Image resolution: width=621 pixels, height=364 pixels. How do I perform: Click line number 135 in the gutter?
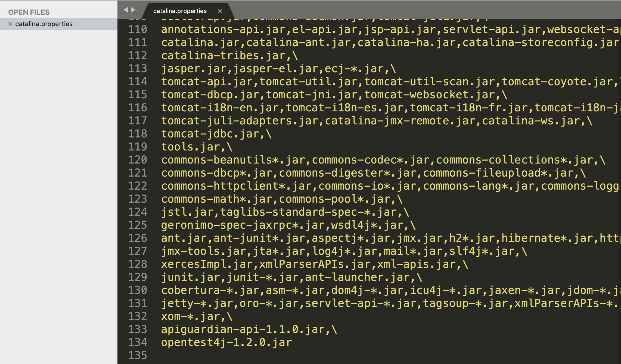[138, 355]
